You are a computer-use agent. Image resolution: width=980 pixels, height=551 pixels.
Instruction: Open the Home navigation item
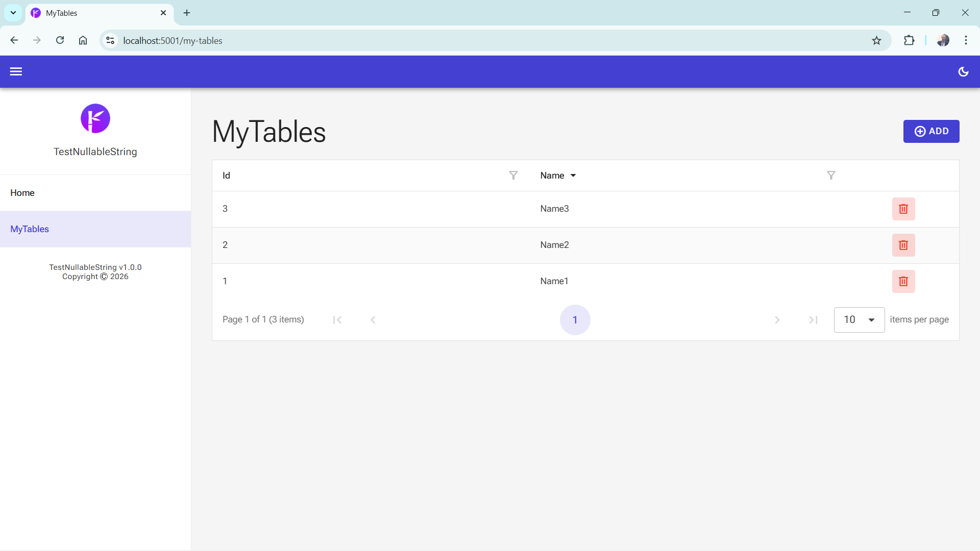tap(22, 193)
